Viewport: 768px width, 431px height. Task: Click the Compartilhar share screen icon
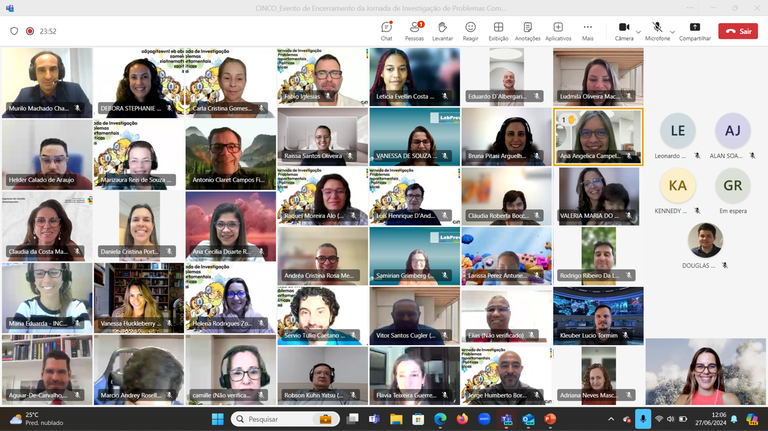point(695,28)
